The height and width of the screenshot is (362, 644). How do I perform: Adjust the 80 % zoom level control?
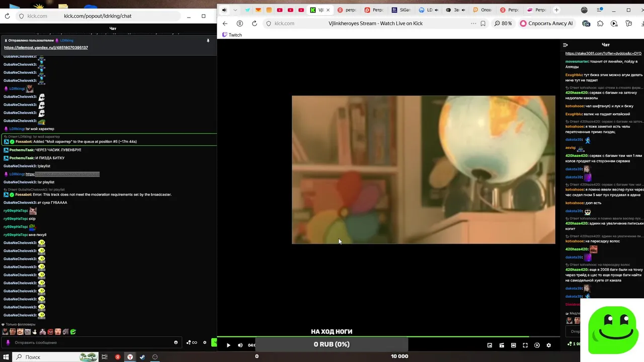pyautogui.click(x=503, y=23)
